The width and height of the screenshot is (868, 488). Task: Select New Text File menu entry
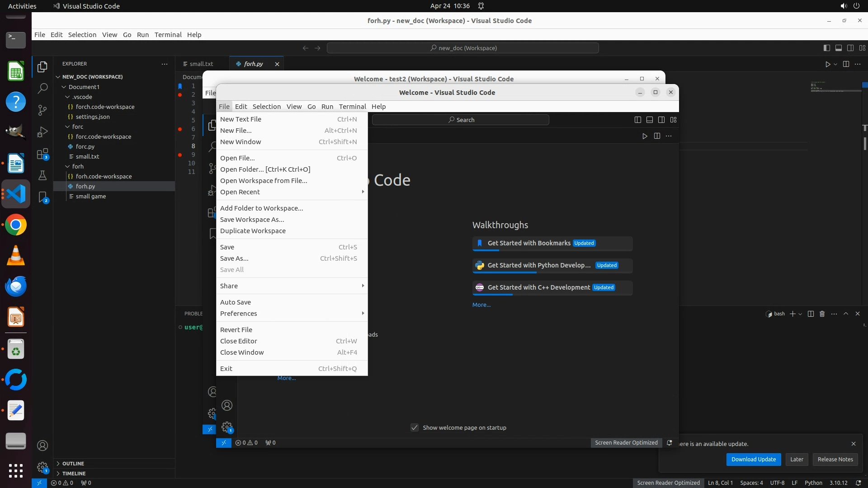click(241, 119)
